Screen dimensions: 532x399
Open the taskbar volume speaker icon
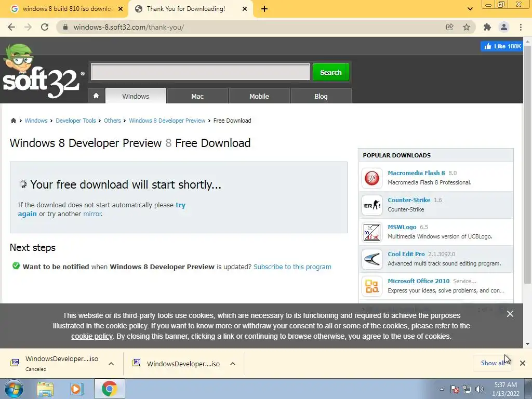[480, 389]
